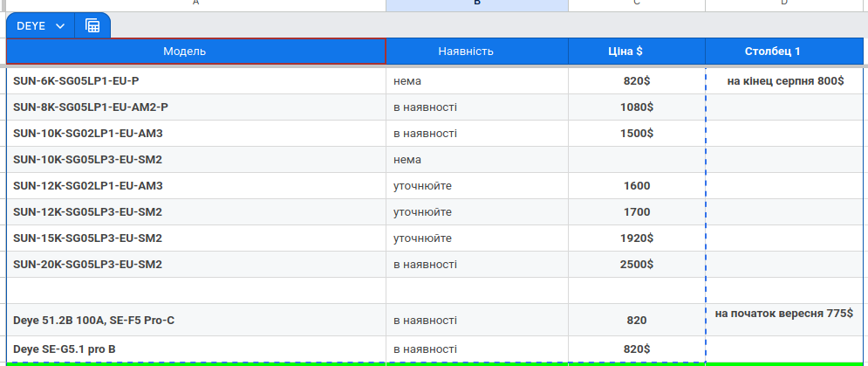This screenshot has width=868, height=366.
Task: Click cell Deye SE-G5.1 pro B
Action: [196, 349]
